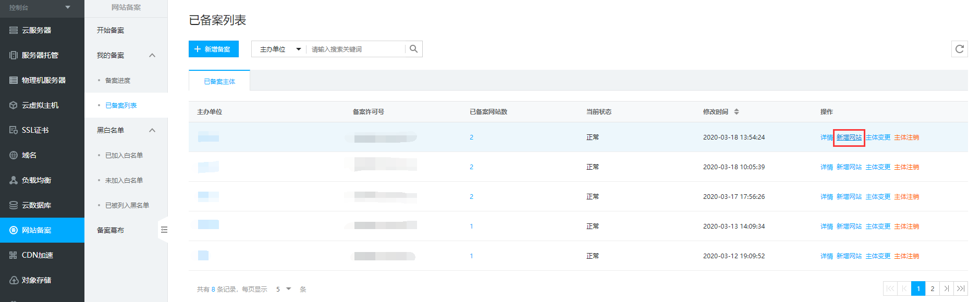Open SSL证书 in the sidebar
The height and width of the screenshot is (302, 980).
click(35, 130)
